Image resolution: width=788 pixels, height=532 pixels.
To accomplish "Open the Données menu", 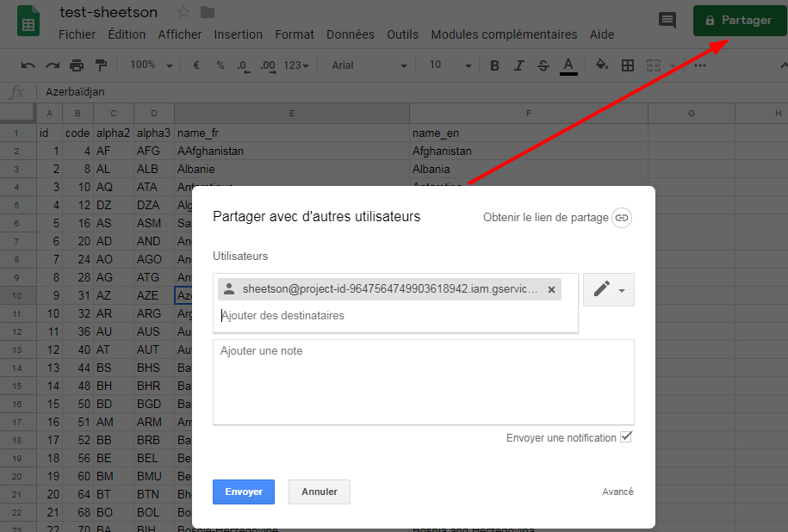I will 350,34.
